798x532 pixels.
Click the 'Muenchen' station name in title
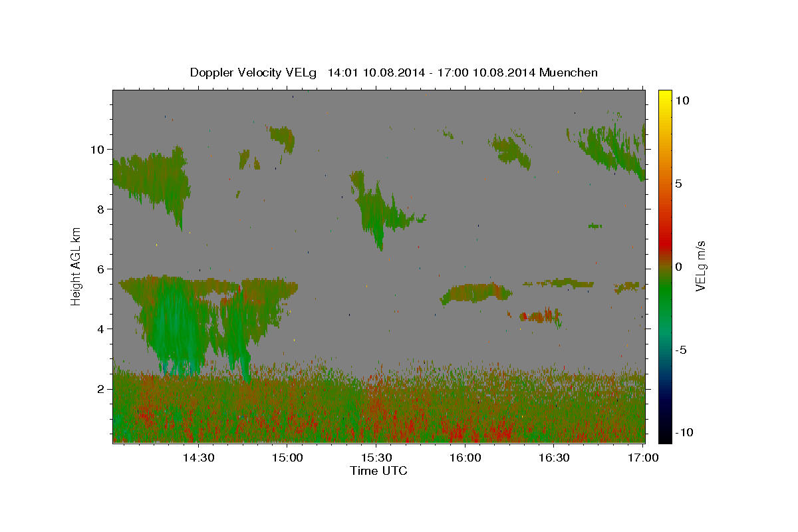569,72
